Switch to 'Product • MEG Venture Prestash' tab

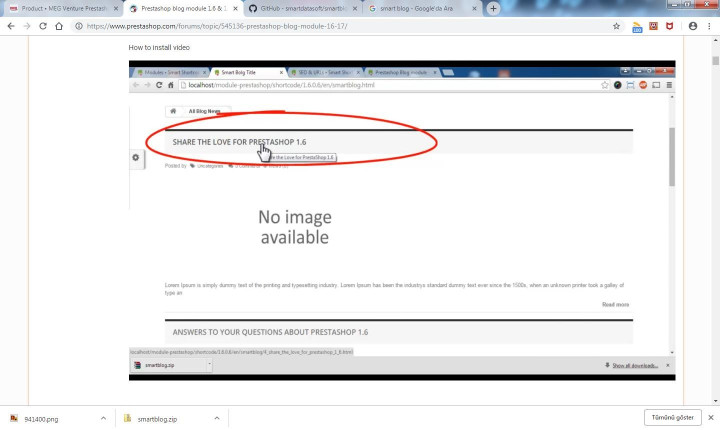point(63,8)
